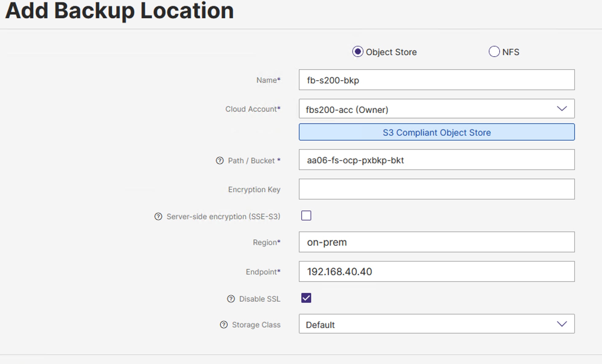Click into the Encryption Key field
This screenshot has height=364, width=602.
pyautogui.click(x=436, y=189)
